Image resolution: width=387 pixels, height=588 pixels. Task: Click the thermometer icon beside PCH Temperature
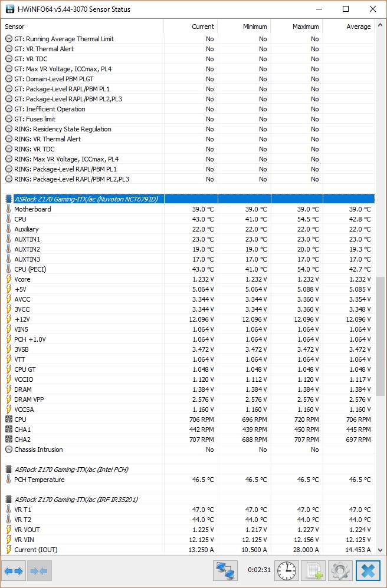[x=9, y=479]
